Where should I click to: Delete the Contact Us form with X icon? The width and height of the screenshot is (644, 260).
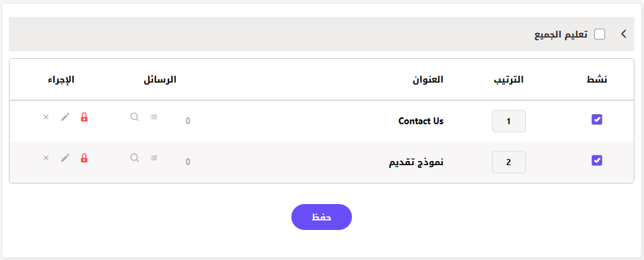pyautogui.click(x=46, y=117)
